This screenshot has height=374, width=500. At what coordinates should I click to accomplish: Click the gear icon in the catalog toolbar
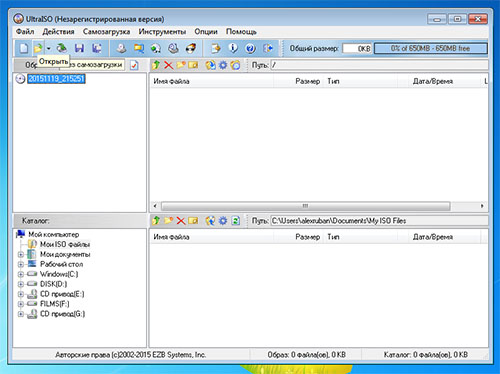point(223,221)
